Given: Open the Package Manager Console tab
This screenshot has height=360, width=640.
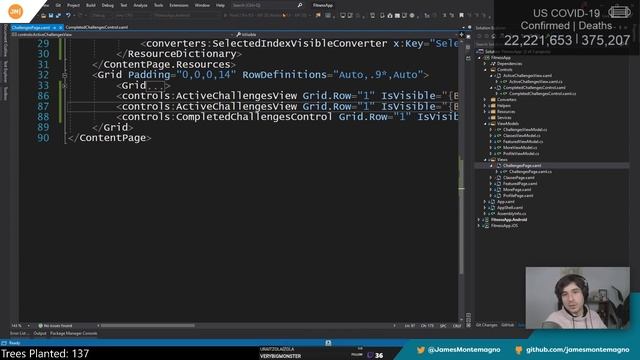Looking at the screenshot, I should (73, 333).
